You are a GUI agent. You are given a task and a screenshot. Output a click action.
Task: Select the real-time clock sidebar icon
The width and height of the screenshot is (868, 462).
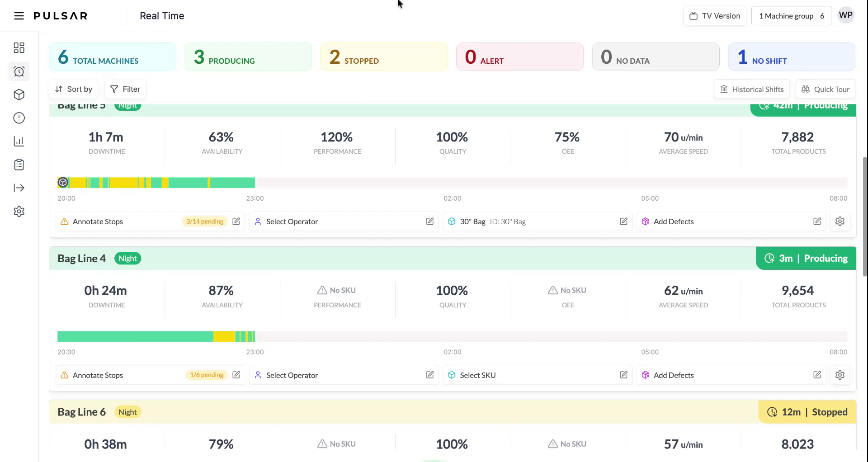19,71
